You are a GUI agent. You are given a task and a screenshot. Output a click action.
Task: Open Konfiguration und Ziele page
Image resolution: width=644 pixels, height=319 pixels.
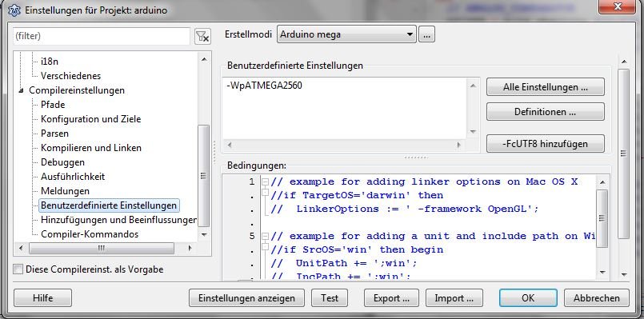click(90, 119)
